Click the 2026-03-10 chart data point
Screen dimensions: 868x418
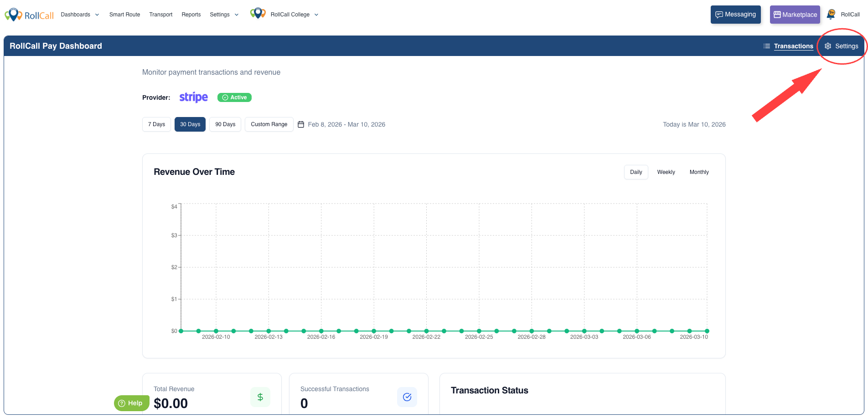point(707,331)
